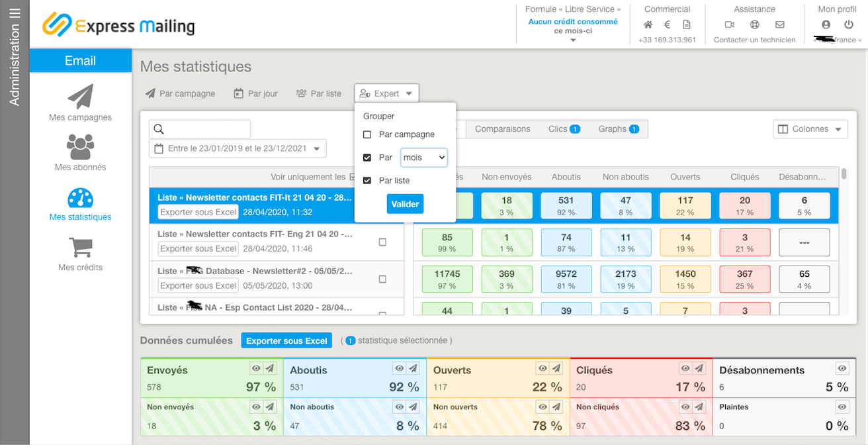Screen dimensions: 868x445
Task: Open the mois period select box
Action: point(424,158)
